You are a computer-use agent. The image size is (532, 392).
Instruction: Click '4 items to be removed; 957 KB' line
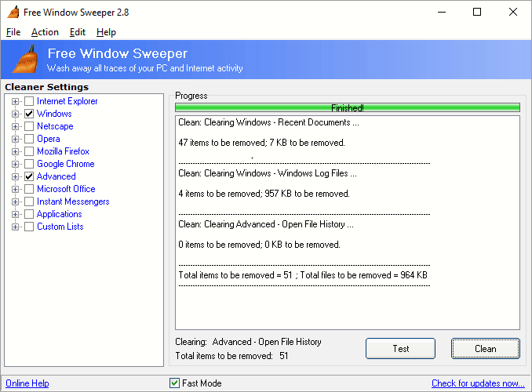(264, 194)
